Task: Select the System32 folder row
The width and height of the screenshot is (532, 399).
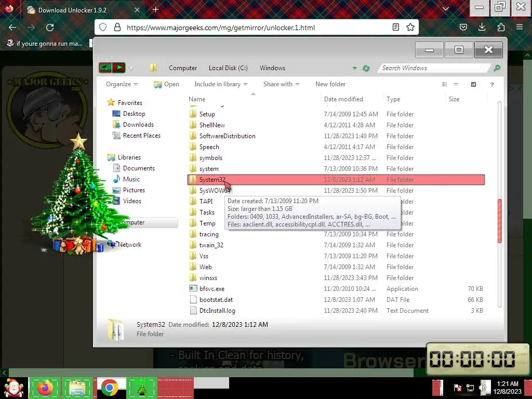Action: pos(336,180)
